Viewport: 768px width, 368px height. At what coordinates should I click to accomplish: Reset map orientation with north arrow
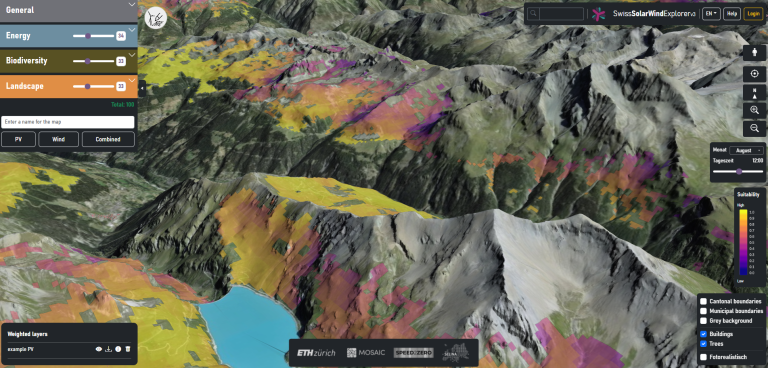tap(754, 93)
